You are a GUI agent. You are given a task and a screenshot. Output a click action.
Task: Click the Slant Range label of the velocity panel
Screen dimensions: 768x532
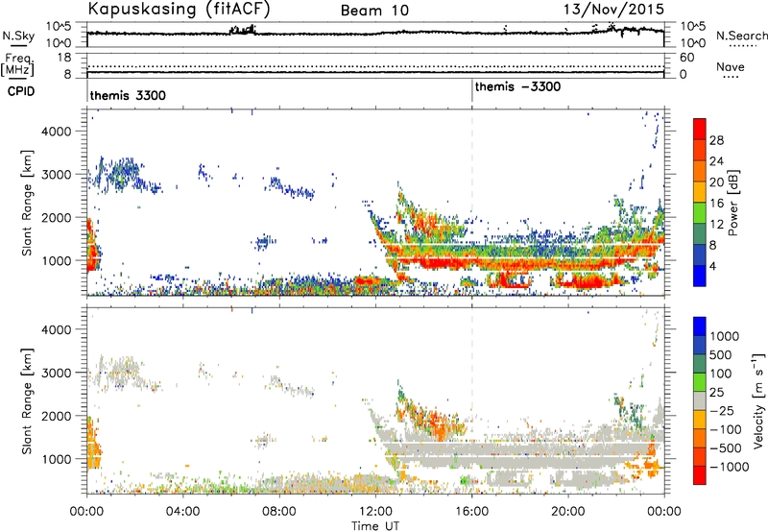coord(27,400)
